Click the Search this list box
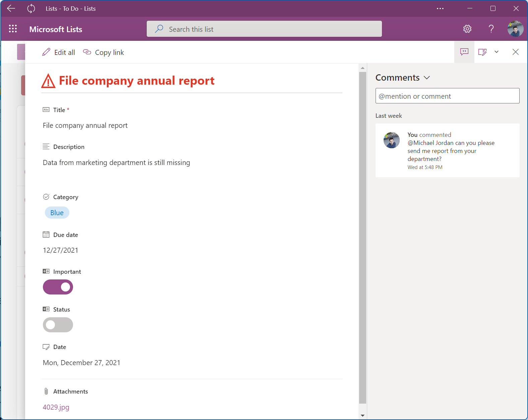 coord(264,29)
